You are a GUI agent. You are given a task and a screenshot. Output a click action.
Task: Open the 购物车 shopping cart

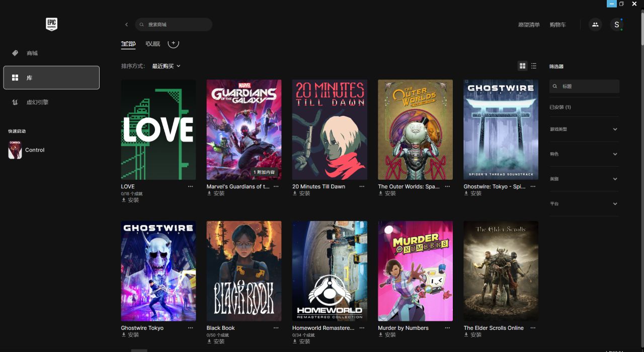[557, 25]
